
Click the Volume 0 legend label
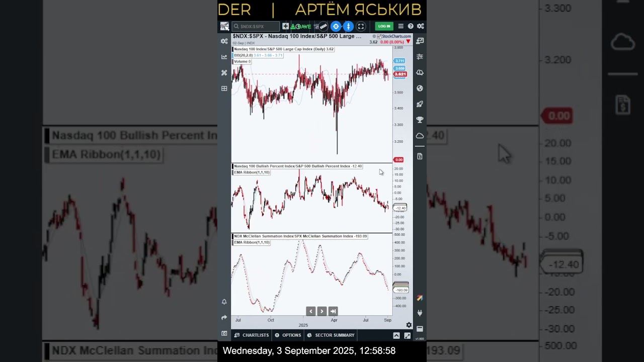[242, 61]
